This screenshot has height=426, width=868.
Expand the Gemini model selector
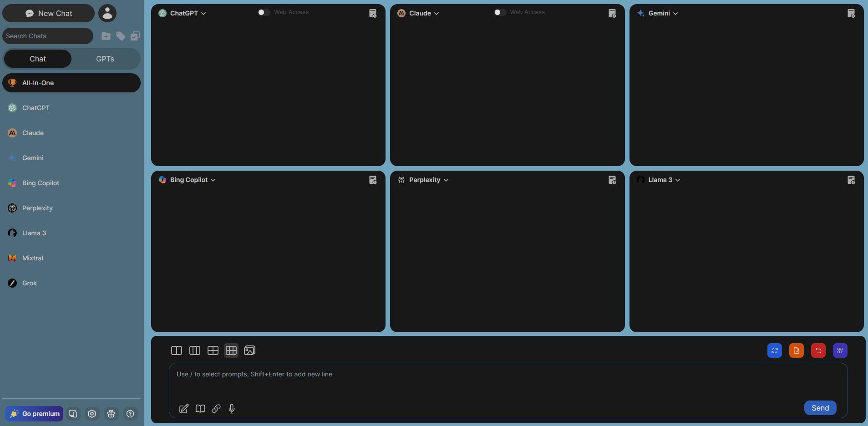click(x=676, y=13)
